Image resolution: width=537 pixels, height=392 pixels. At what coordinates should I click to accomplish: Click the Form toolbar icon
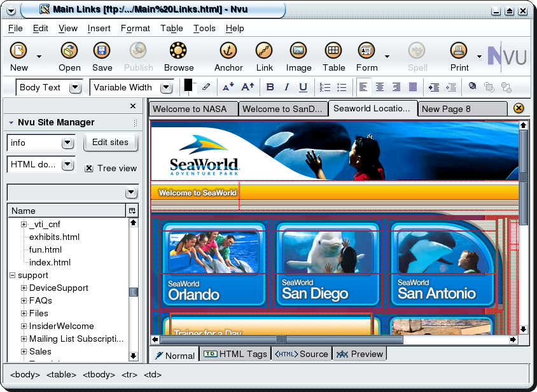[x=366, y=51]
